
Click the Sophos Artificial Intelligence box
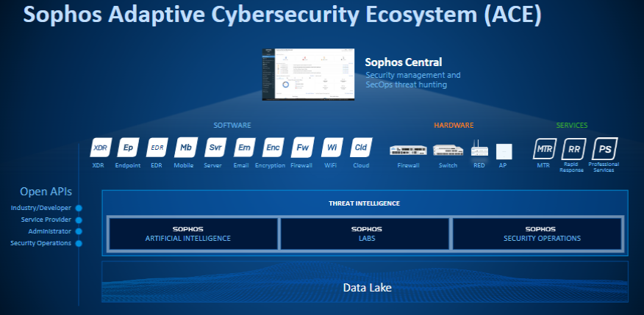click(193, 233)
